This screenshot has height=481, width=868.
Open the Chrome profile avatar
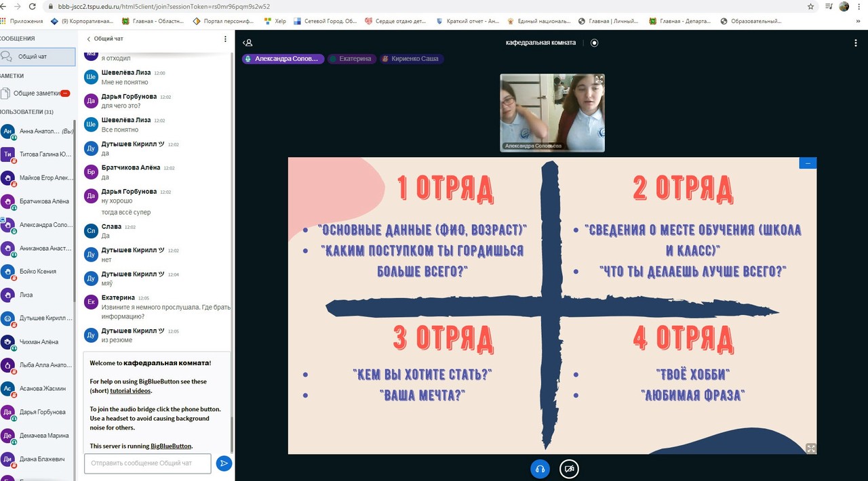(844, 7)
